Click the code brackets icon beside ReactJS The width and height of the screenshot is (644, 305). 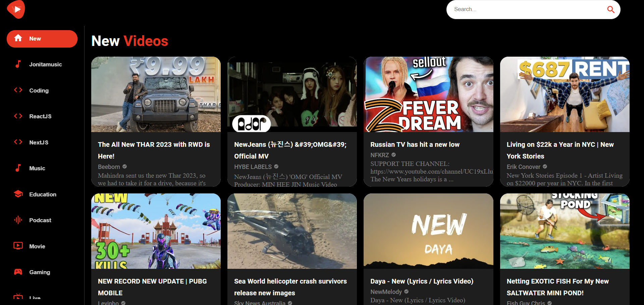point(18,116)
